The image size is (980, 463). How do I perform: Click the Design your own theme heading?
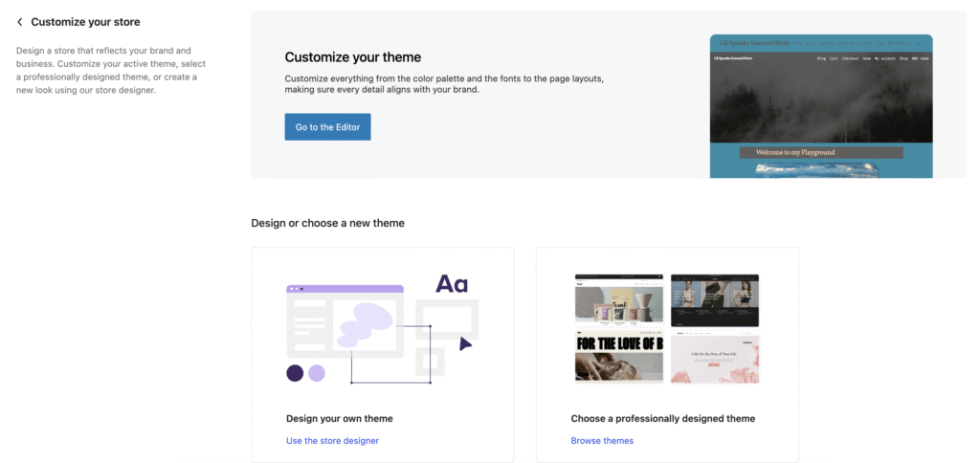point(339,418)
